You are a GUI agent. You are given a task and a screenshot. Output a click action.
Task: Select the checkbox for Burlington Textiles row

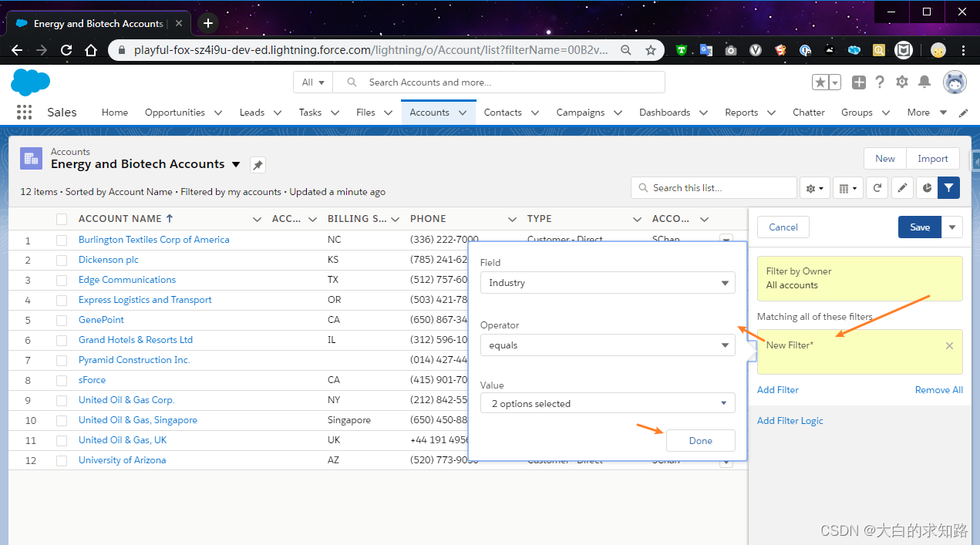(x=62, y=240)
